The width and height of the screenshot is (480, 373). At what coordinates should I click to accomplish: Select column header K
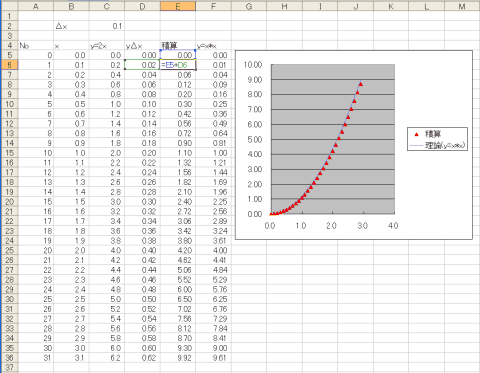coord(391,6)
